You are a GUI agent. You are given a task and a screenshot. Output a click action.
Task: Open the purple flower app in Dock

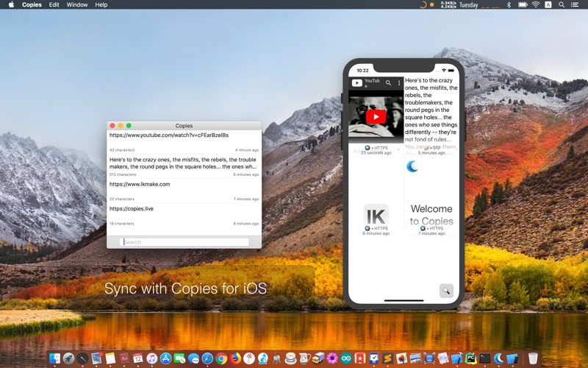(x=332, y=358)
